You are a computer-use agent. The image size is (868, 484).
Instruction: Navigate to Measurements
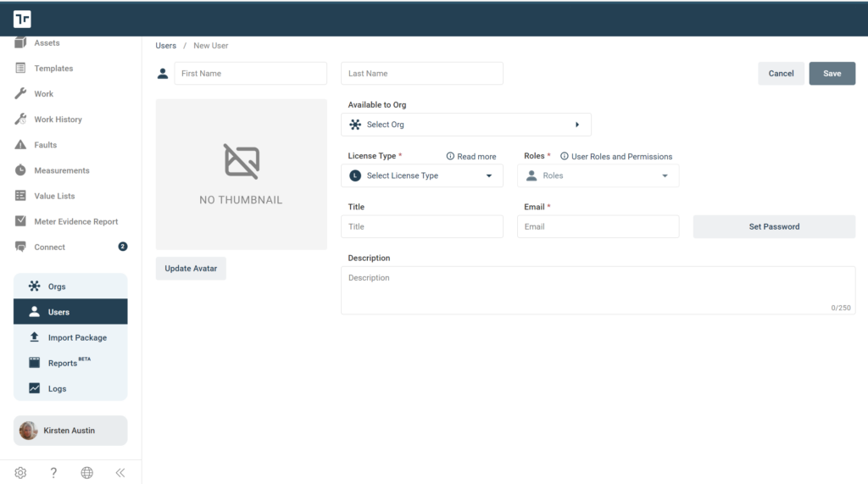tap(61, 170)
